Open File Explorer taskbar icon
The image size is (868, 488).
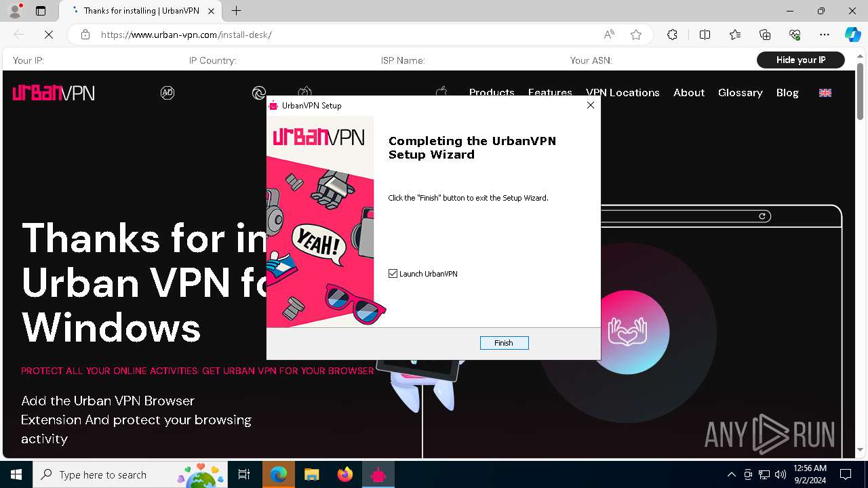(312, 474)
